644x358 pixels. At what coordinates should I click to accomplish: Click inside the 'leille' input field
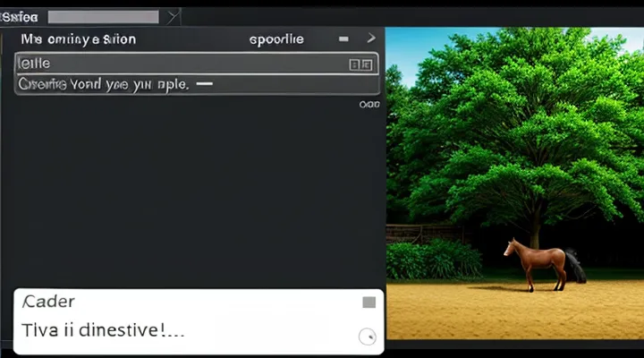179,64
